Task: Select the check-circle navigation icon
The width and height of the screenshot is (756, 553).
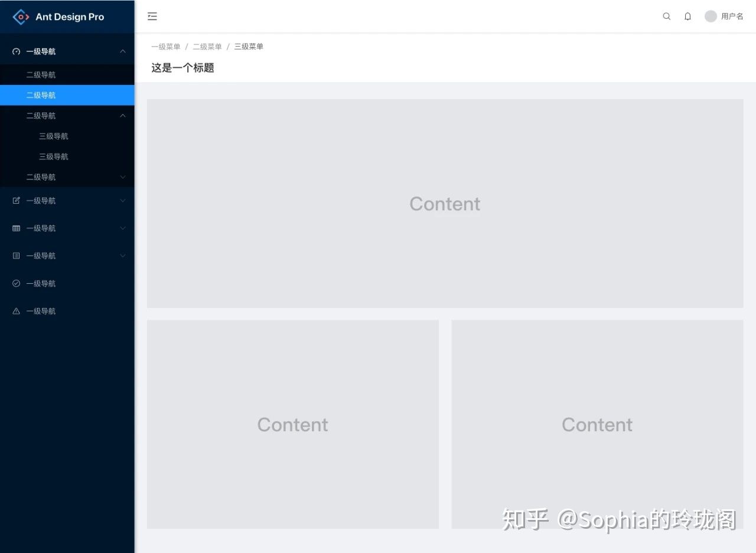Action: pos(16,283)
